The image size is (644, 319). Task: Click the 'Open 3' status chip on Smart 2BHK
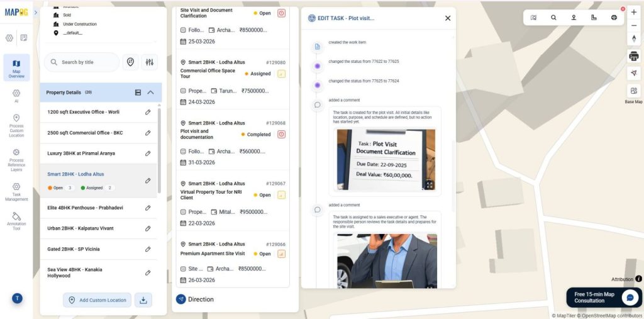[x=61, y=188]
